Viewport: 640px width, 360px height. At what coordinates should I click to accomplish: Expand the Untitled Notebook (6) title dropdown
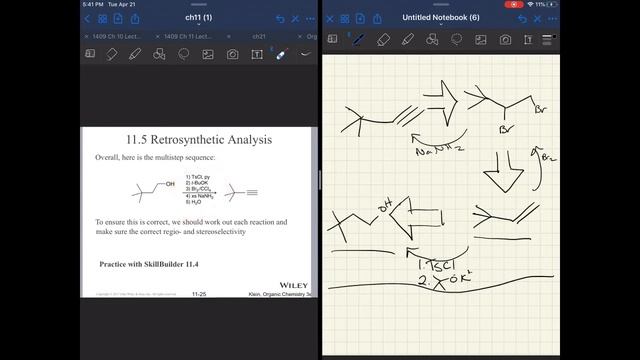[x=441, y=24]
